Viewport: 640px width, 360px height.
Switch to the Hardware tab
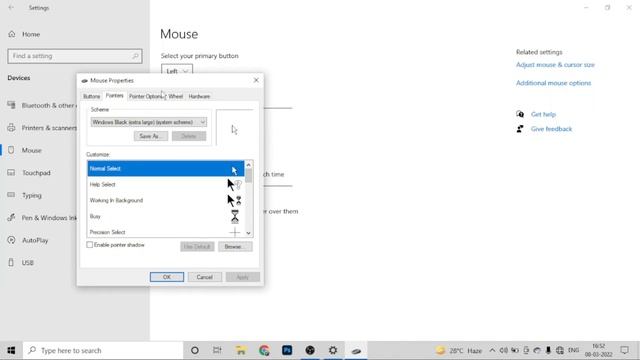coord(199,96)
